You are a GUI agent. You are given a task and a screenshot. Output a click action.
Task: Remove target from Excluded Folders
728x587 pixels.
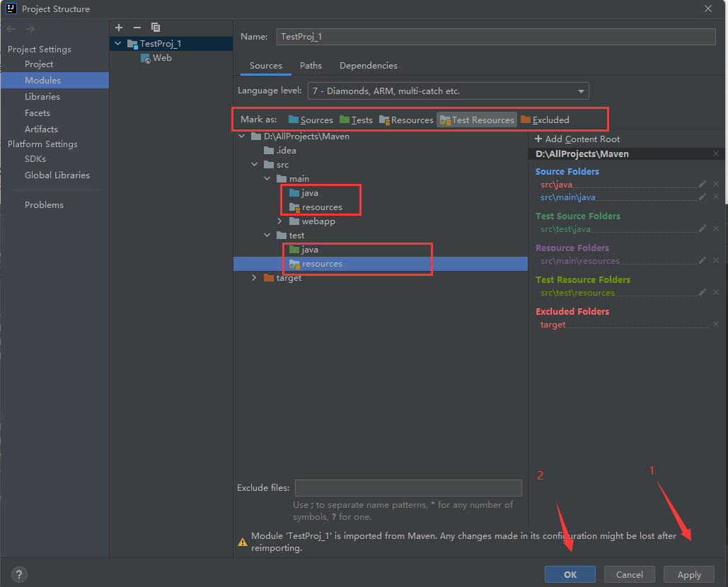(716, 324)
